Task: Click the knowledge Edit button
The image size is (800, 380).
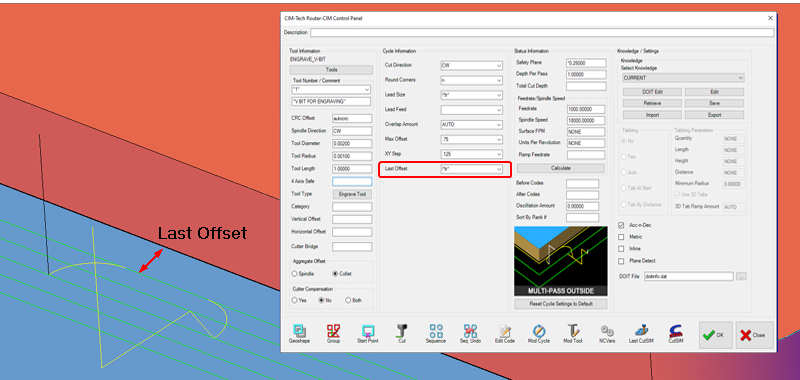Action: point(714,92)
